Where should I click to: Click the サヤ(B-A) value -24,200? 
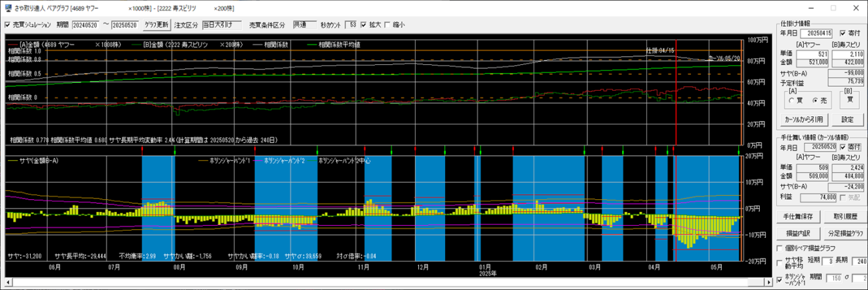pyautogui.click(x=847, y=188)
